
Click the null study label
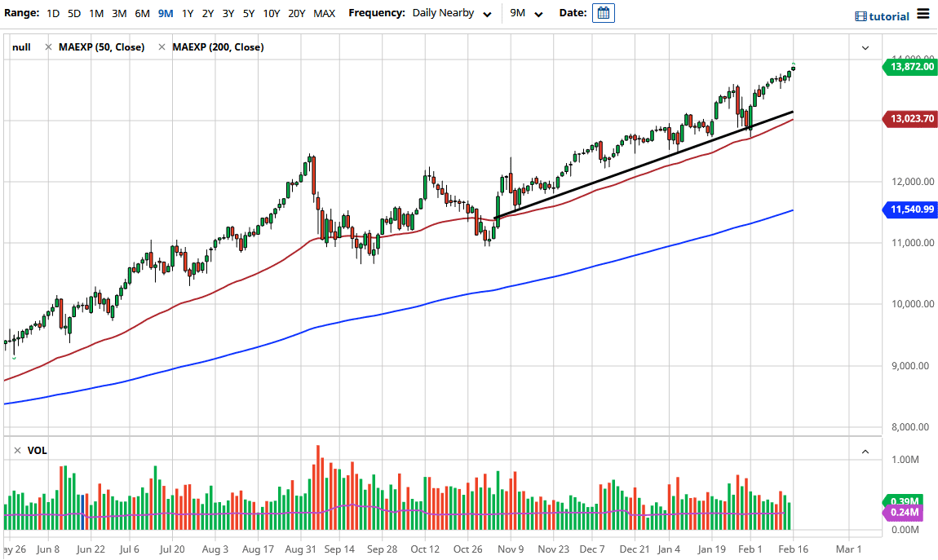point(22,46)
